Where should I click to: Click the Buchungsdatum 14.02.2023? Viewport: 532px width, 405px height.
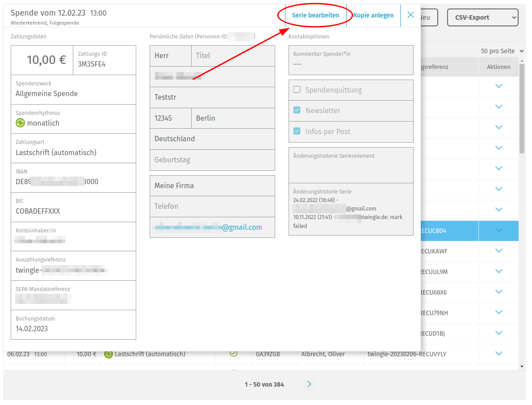point(32,329)
